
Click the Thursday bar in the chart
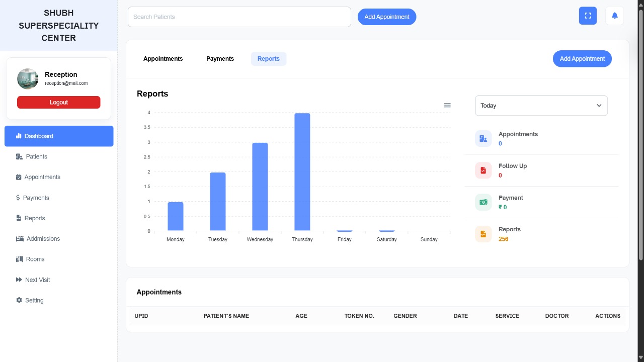(302, 172)
